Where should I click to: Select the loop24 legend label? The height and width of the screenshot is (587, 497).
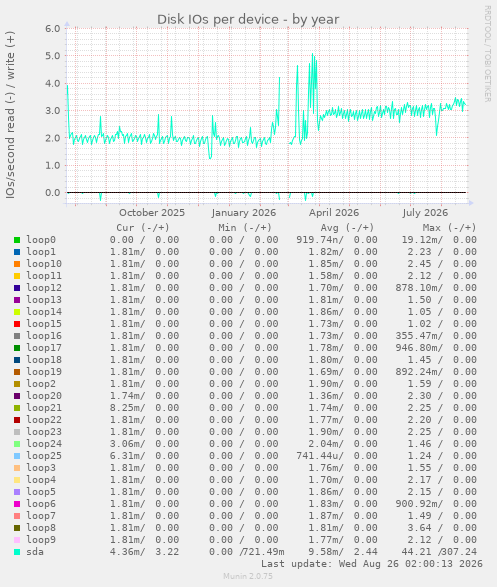[44, 444]
